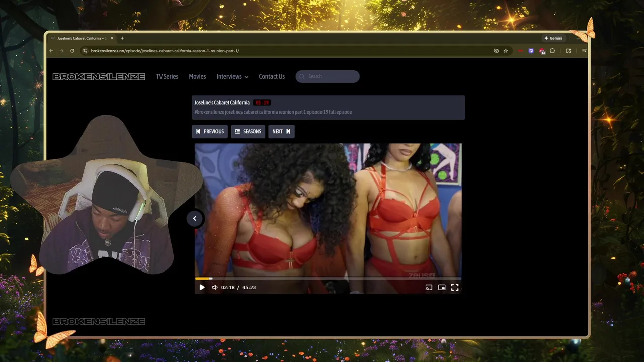Open the purple Twitch extension icon
The height and width of the screenshot is (362, 644).
pos(531,51)
